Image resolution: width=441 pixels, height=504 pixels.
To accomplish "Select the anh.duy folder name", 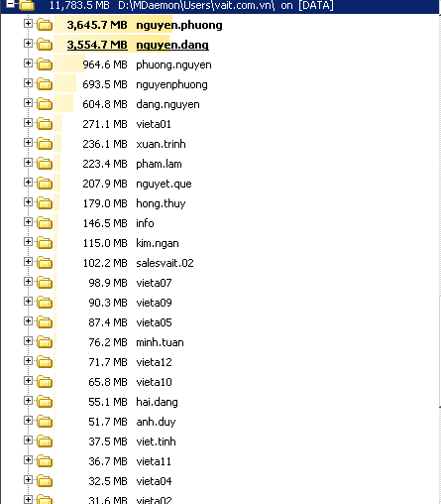I will point(156,422).
